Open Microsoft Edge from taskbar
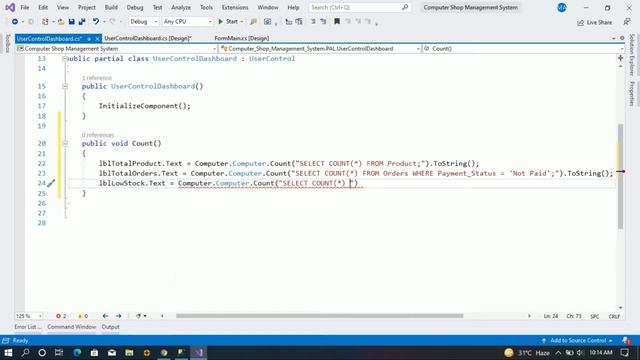The width and height of the screenshot is (640, 360). (x=77, y=352)
